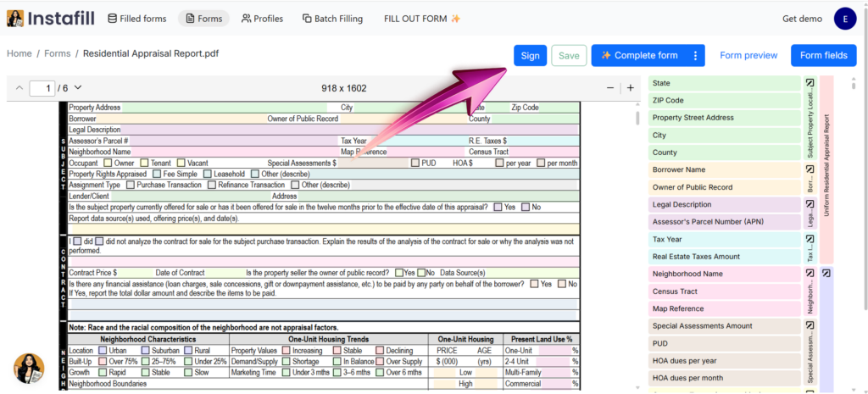Click the Save button
868x394 pixels.
point(569,55)
